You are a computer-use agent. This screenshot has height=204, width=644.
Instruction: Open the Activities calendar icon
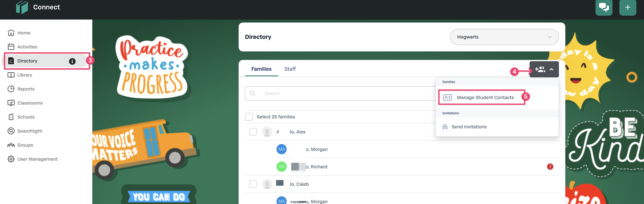[x=11, y=47]
